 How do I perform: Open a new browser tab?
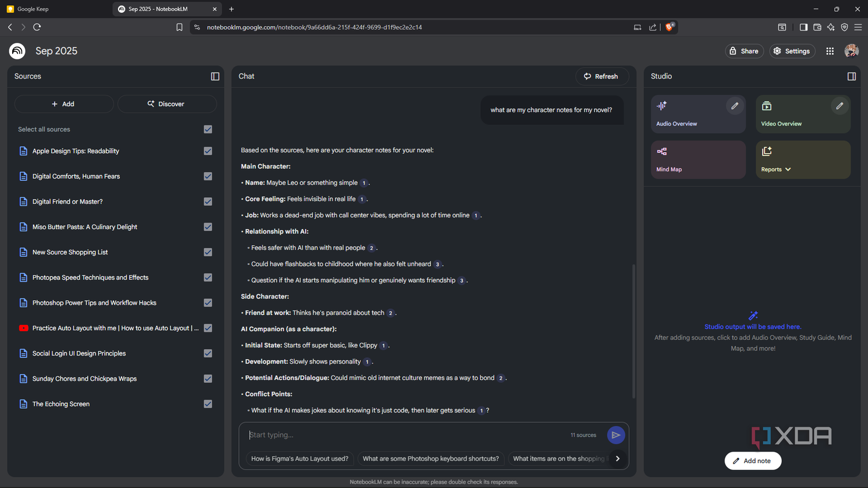tap(231, 9)
